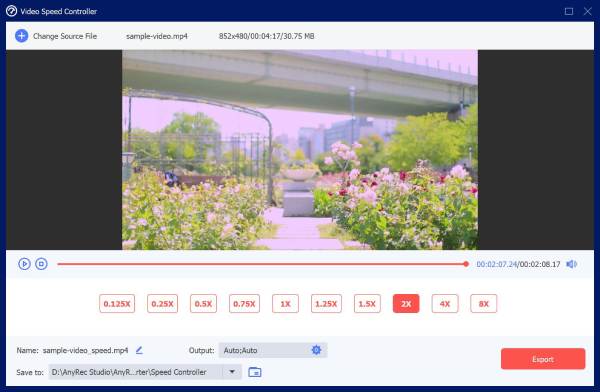Maximize the Video Speed Controller window
Image resolution: width=600 pixels, height=392 pixels.
(x=569, y=11)
